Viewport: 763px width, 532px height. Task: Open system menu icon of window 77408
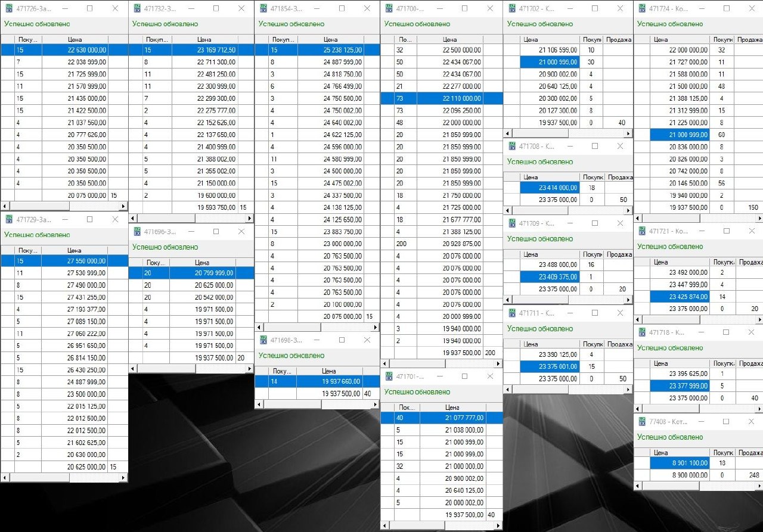coord(641,421)
